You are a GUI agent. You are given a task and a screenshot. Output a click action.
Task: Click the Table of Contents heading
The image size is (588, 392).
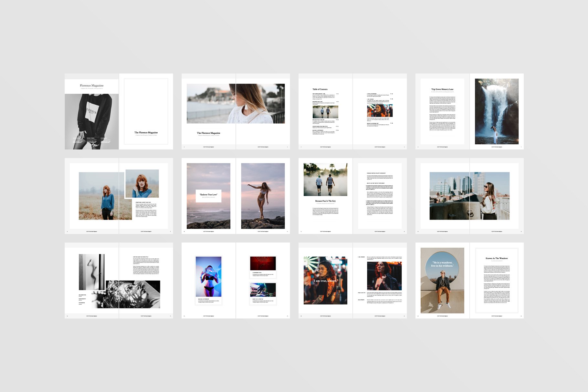pos(320,89)
